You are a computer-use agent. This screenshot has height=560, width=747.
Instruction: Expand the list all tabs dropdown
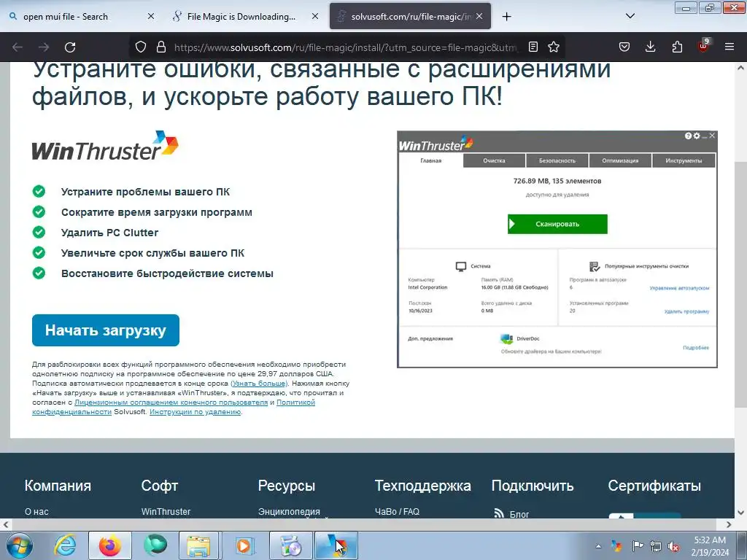tap(630, 16)
